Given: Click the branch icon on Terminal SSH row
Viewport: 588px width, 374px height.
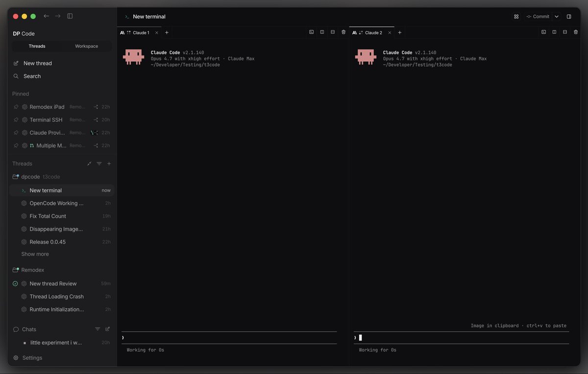Looking at the screenshot, I should pos(96,120).
